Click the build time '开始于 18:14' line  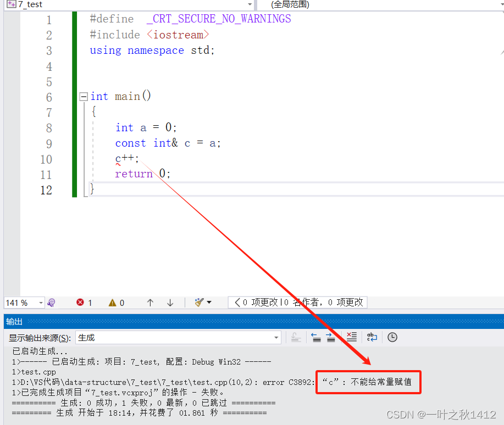point(139,413)
